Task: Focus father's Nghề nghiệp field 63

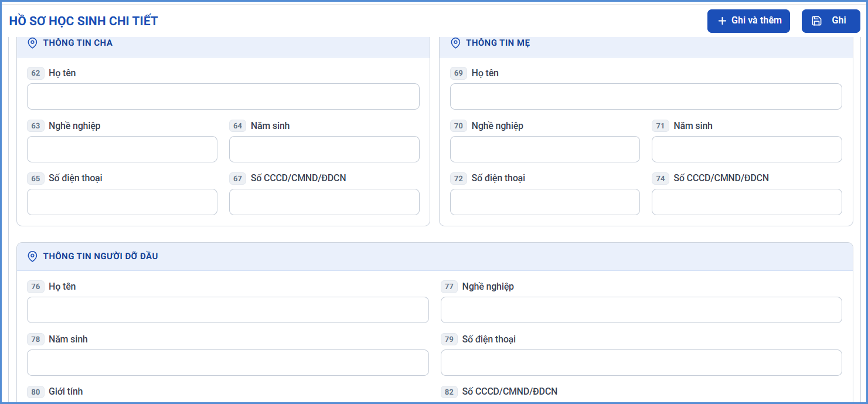Action: pos(122,149)
